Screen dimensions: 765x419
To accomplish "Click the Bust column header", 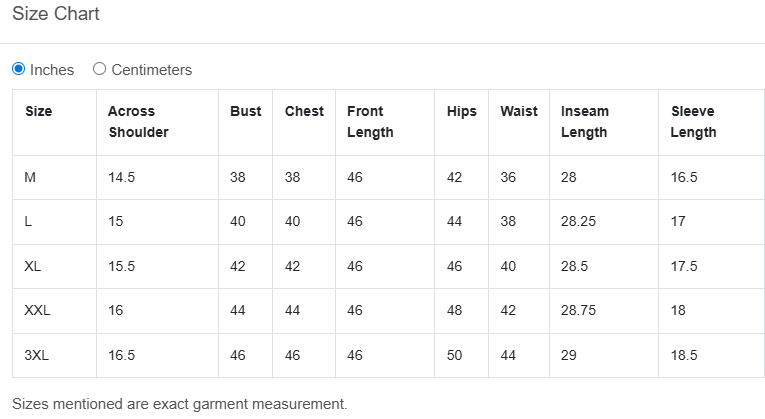I will tap(245, 111).
